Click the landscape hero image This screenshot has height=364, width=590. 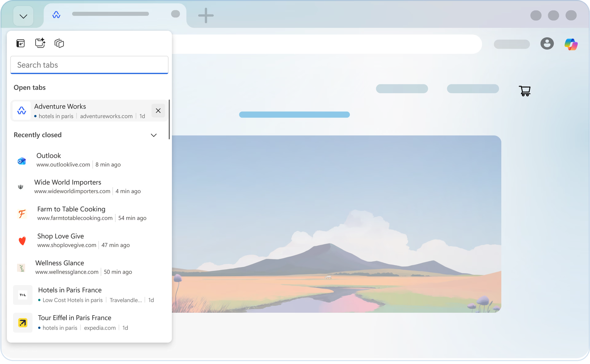pyautogui.click(x=336, y=224)
